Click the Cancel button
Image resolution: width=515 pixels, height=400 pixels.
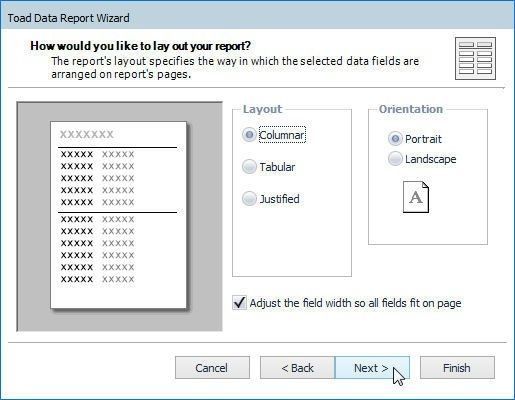point(212,368)
